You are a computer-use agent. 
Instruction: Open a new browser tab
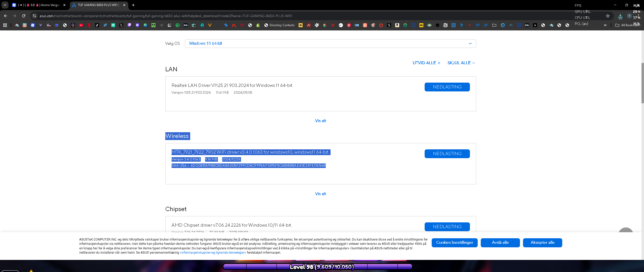tap(133, 5)
